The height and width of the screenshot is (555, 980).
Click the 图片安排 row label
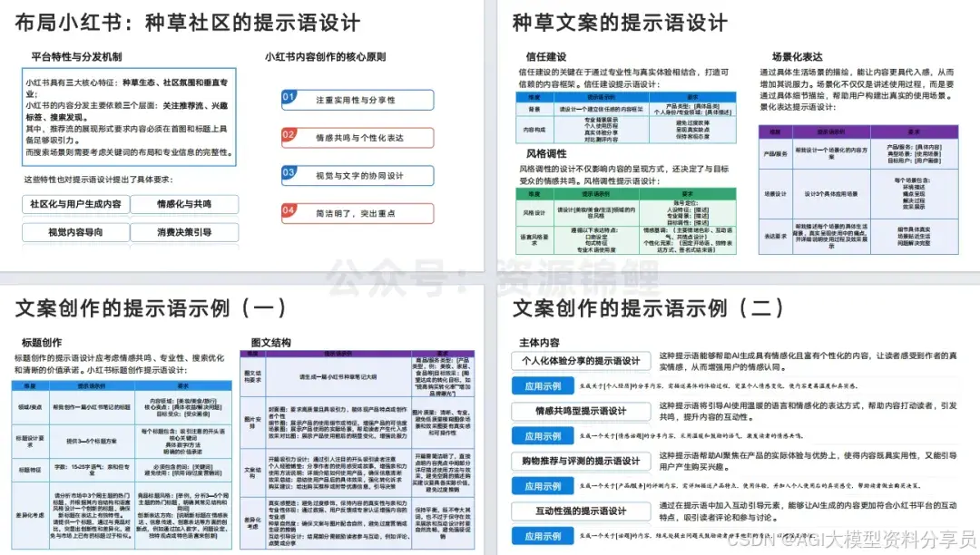pos(252,422)
